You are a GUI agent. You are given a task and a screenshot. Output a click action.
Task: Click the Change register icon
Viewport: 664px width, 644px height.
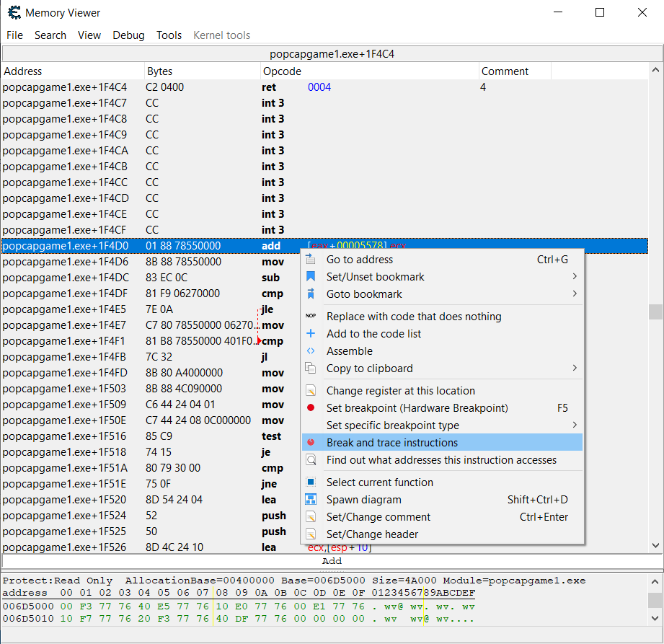(x=311, y=390)
